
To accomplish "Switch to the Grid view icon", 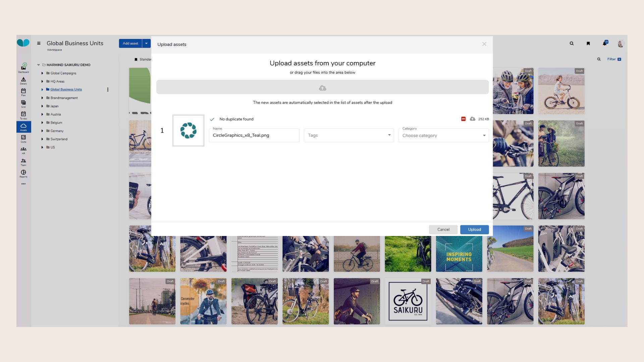I will click(x=23, y=103).
